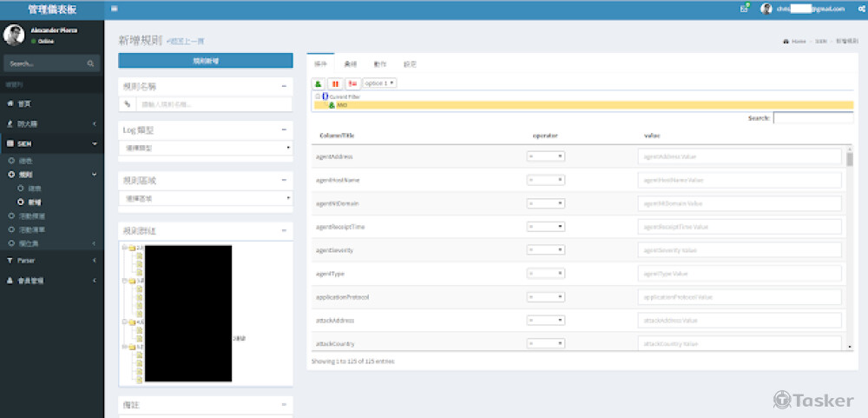
Task: Click the red pause-style filter icon button
Action: click(x=335, y=83)
